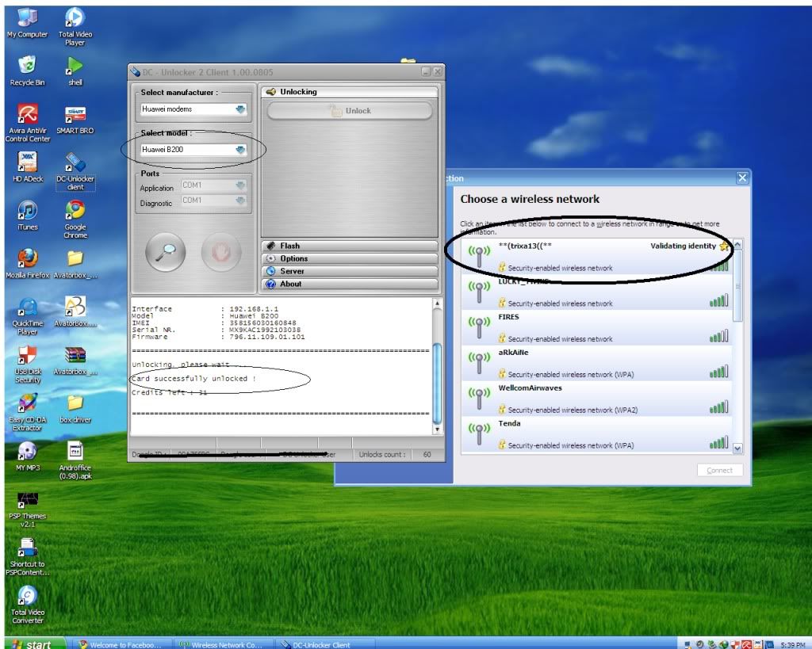Open Avira AntiVir Control Center icon
The height and width of the screenshot is (649, 812).
(27, 116)
